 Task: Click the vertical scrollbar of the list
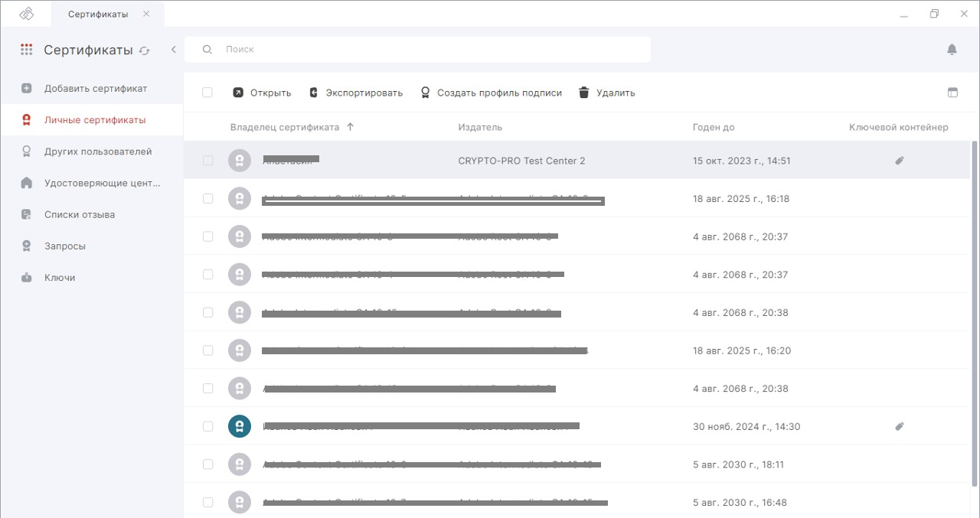coord(975,314)
